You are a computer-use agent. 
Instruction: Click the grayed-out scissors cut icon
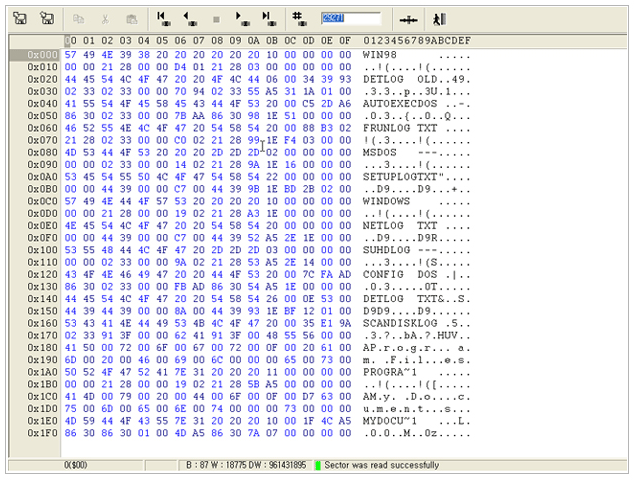pyautogui.click(x=105, y=18)
